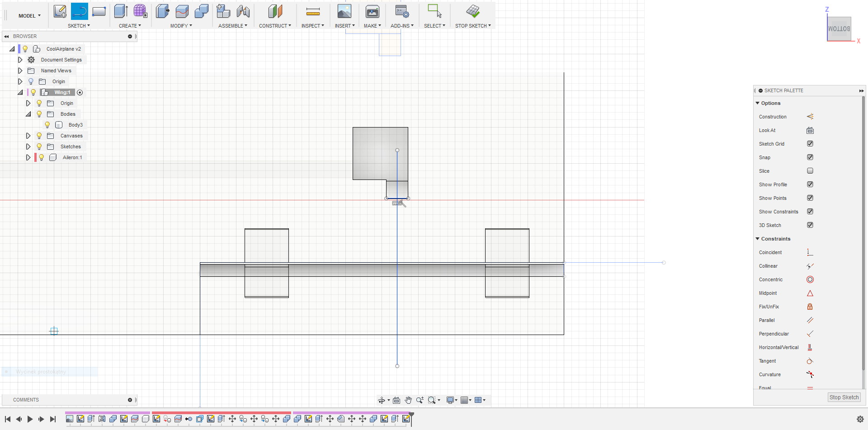Open the SKETCH menu
The image size is (868, 430).
tap(79, 26)
